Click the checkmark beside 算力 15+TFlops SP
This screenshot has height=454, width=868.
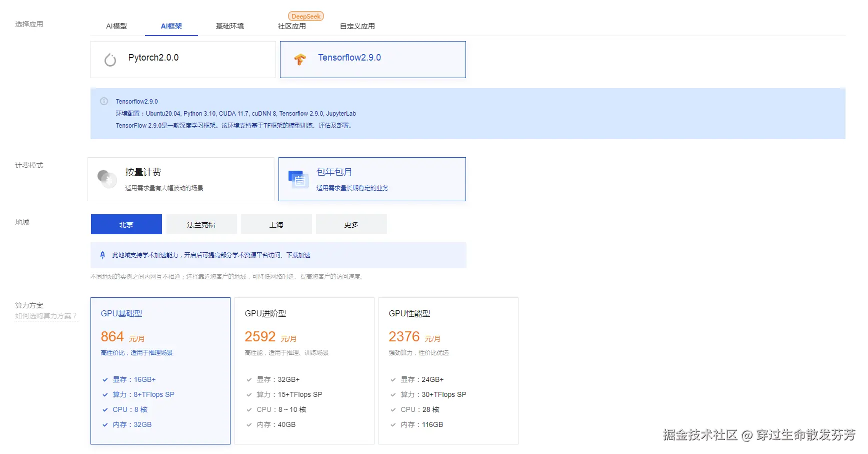(249, 394)
